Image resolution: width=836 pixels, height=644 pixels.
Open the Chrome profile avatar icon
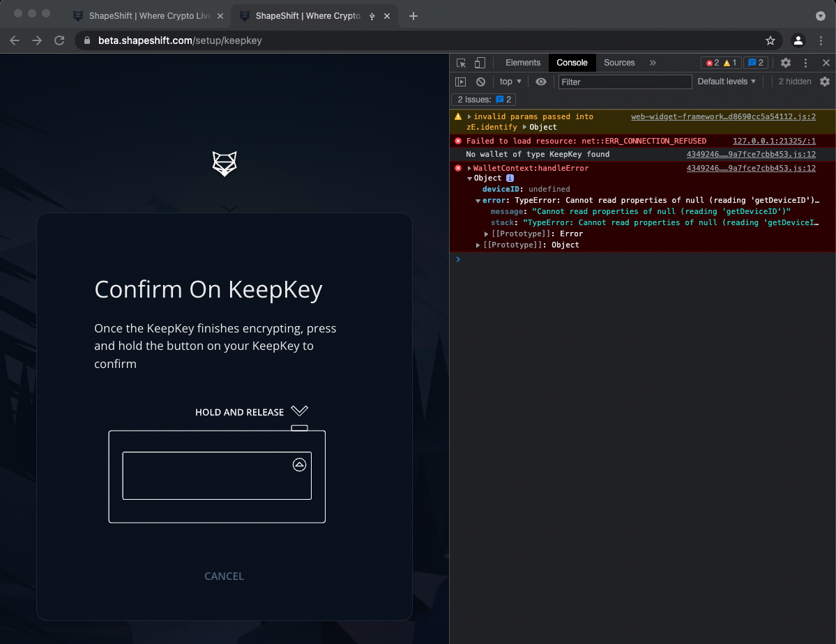(x=798, y=40)
